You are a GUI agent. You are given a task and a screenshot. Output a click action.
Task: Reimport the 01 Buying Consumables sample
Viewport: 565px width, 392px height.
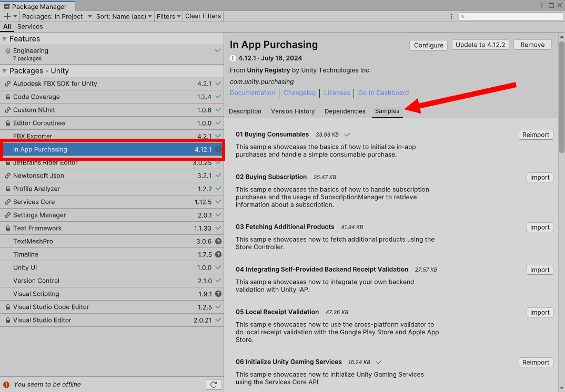536,135
